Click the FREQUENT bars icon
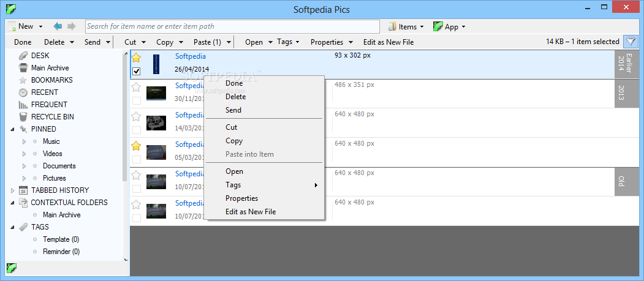The image size is (644, 281). [x=23, y=105]
